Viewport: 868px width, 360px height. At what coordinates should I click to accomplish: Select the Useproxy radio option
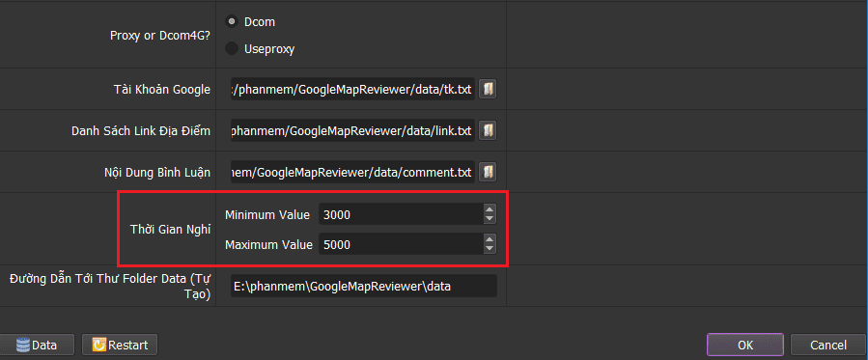232,48
